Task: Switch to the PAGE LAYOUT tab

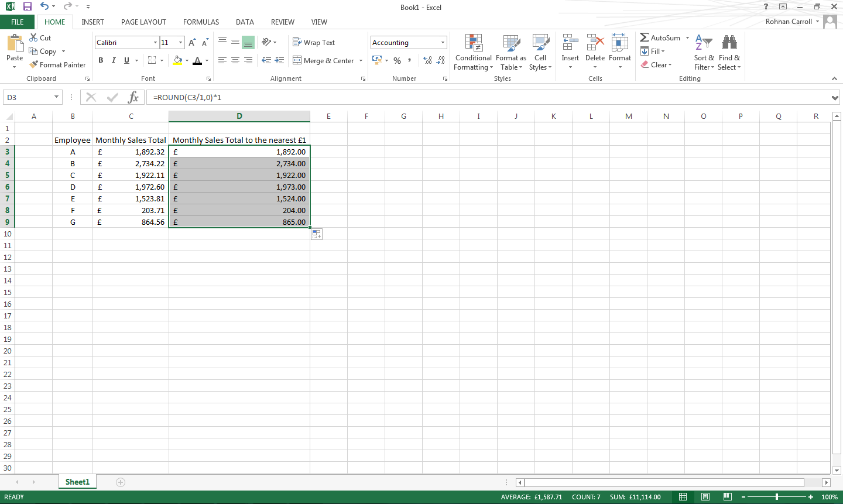Action: 143,22
